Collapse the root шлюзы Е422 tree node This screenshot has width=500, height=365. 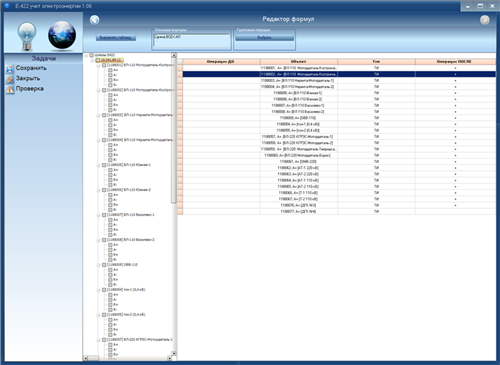tap(86, 55)
